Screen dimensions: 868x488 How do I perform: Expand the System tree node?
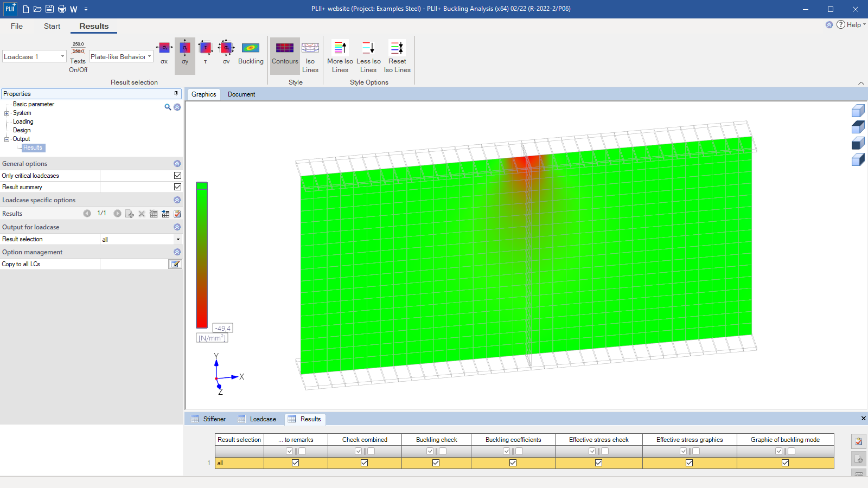pos(7,113)
